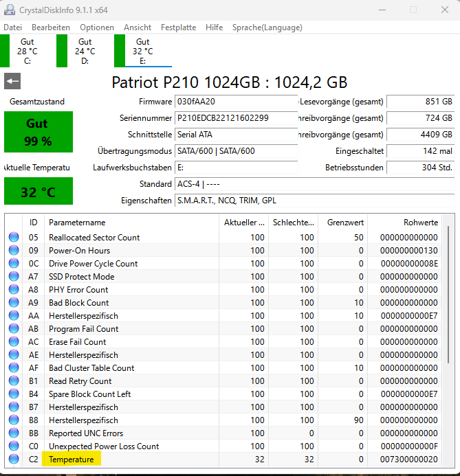The image size is (460, 476).
Task: Click the Standard field ACS-4
Action: 314,184
